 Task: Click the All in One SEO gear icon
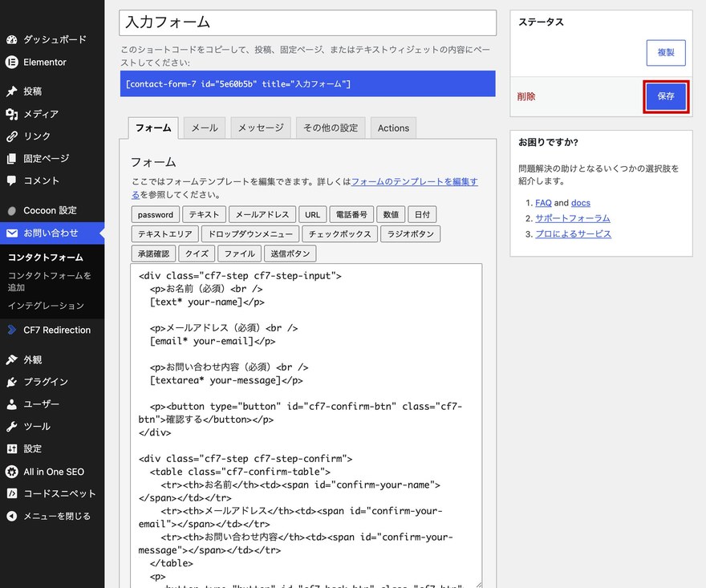coord(12,472)
